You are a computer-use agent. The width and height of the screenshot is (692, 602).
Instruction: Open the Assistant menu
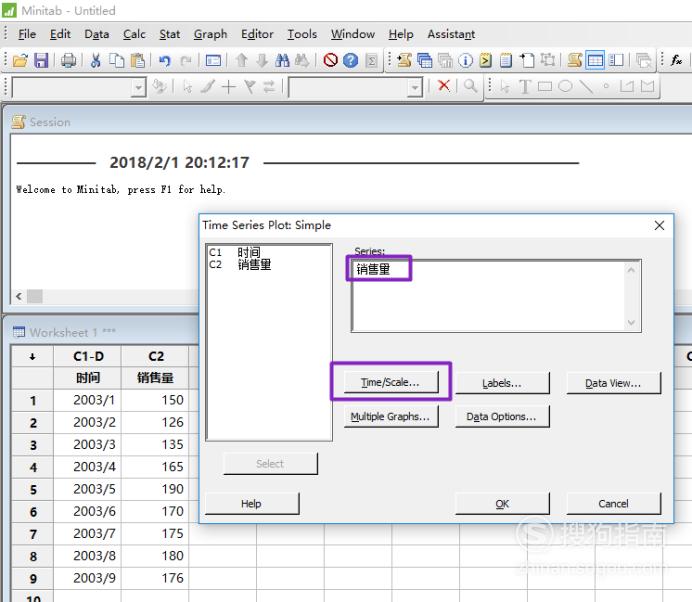[451, 34]
